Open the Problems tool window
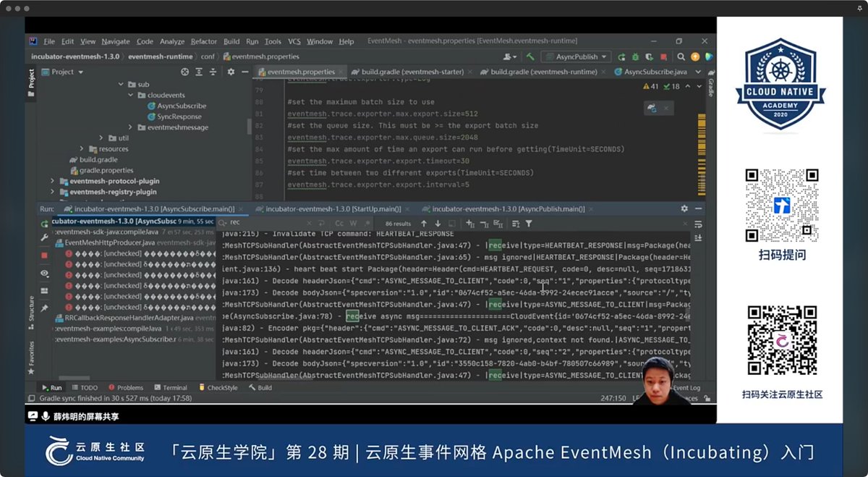Viewport: 868px width, 477px height. tap(125, 387)
